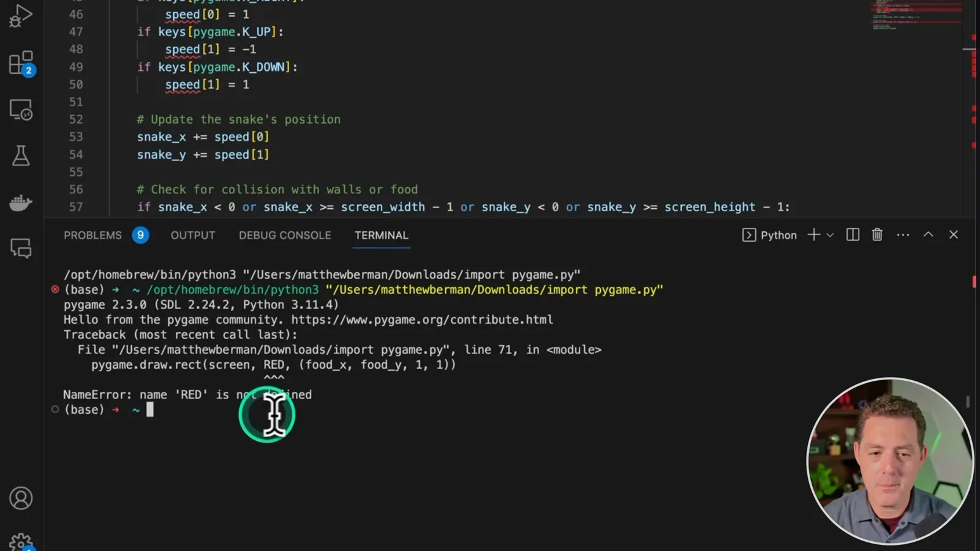Click "Traceback (most recent call last):" text
The image size is (980, 551).
click(181, 335)
